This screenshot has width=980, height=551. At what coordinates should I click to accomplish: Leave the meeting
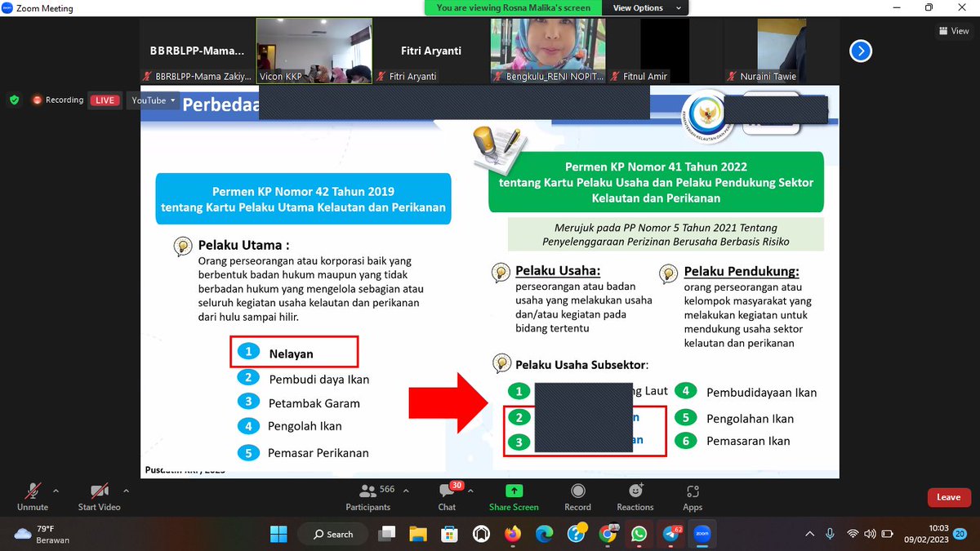coord(948,497)
